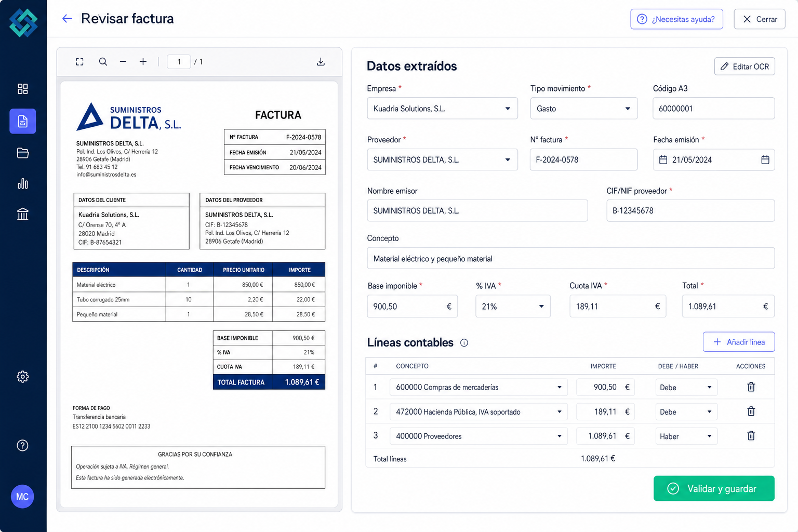Click ¿Necesitas ayuda? button

pos(676,19)
